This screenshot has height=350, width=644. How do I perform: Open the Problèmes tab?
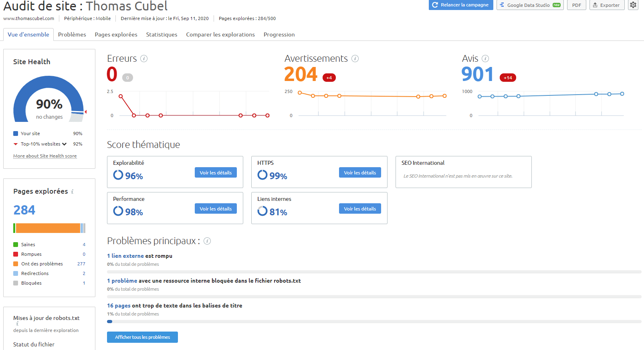72,34
